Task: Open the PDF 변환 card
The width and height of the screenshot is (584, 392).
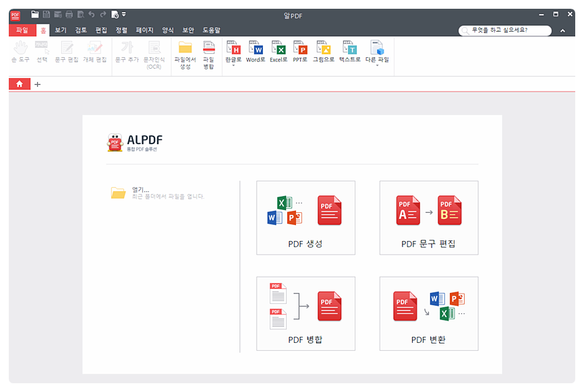Action: 429,313
